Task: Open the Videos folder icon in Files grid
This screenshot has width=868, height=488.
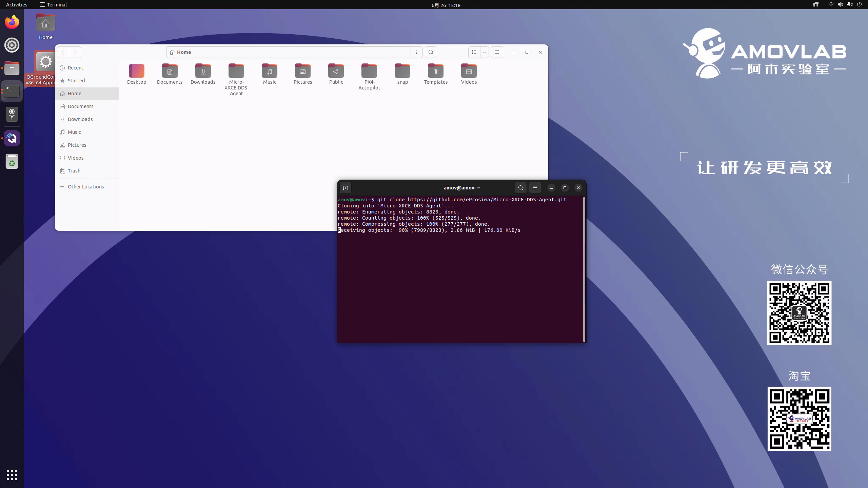Action: [x=469, y=74]
